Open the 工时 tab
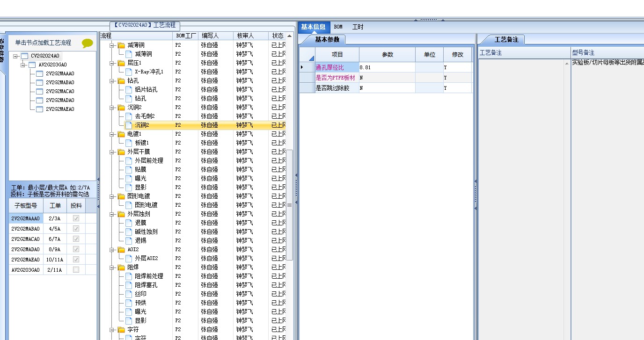This screenshot has height=340, width=644. click(x=358, y=27)
